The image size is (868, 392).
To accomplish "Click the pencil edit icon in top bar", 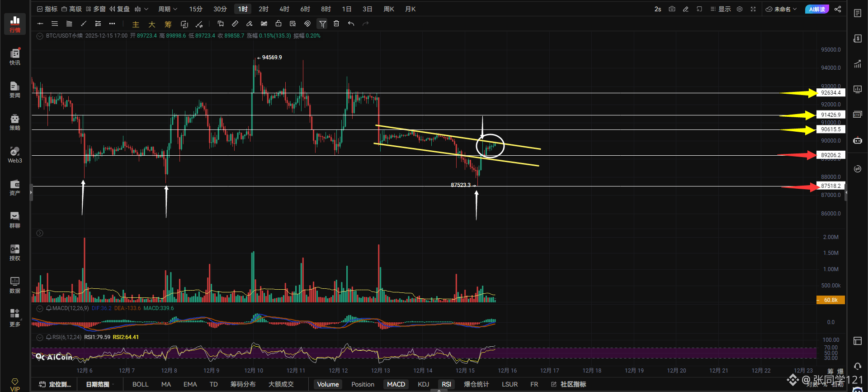I will pyautogui.click(x=686, y=9).
